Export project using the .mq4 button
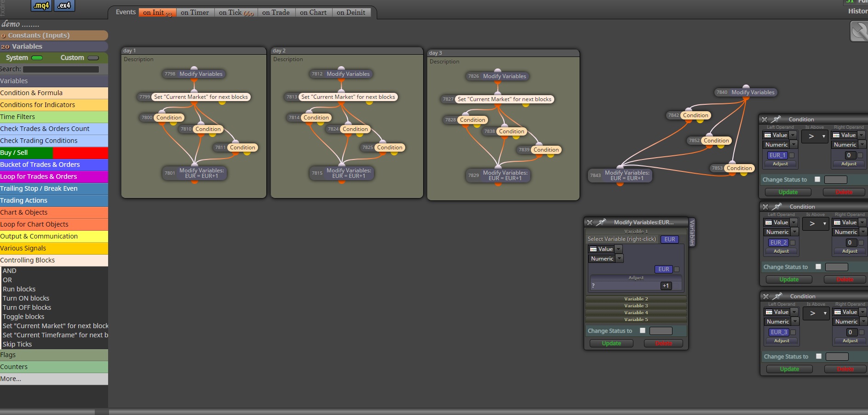 pos(42,6)
